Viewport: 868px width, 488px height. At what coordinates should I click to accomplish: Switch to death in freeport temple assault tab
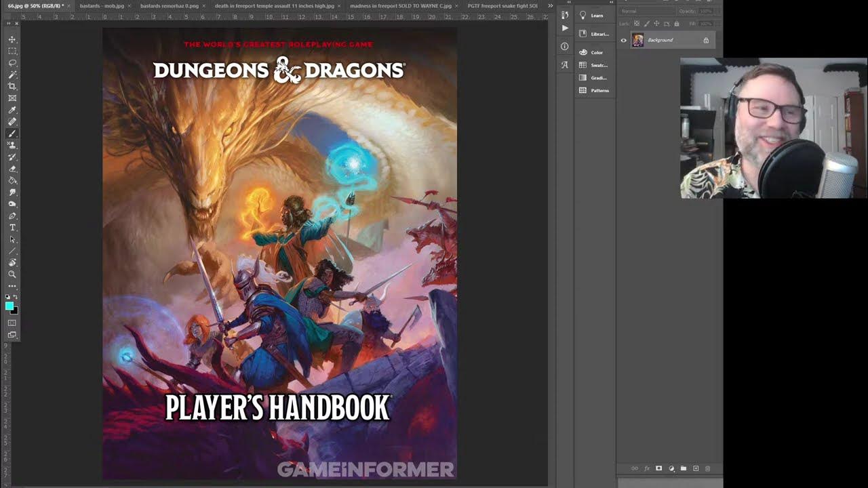point(277,5)
